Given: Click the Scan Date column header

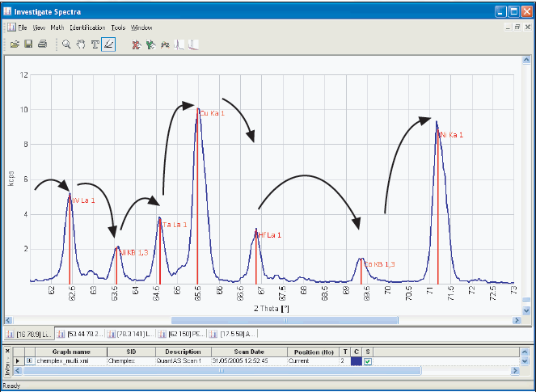Looking at the screenshot, I should (x=248, y=352).
